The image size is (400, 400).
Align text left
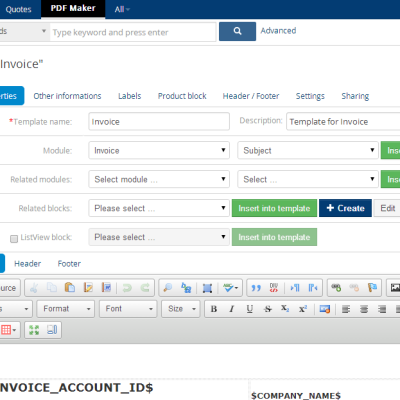[346, 309]
